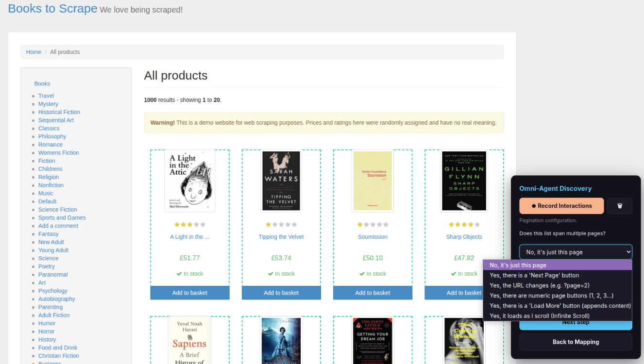Screen dimensions: 644x364
Task: Click the yellow Soumission book cover
Action: pos(373,181)
